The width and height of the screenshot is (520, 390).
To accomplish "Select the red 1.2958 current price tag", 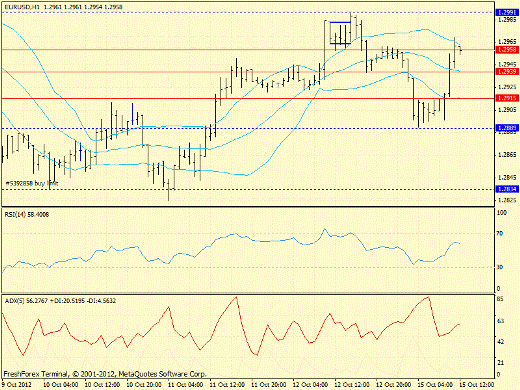I will click(507, 50).
